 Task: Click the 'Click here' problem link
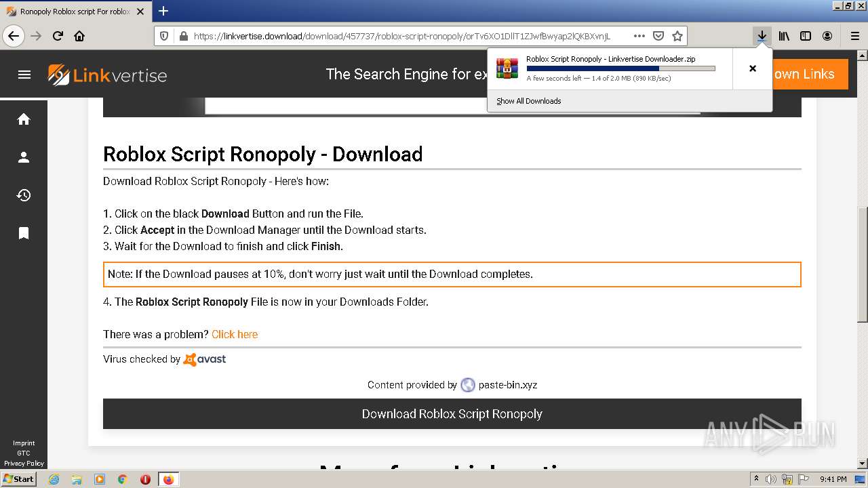(235, 334)
